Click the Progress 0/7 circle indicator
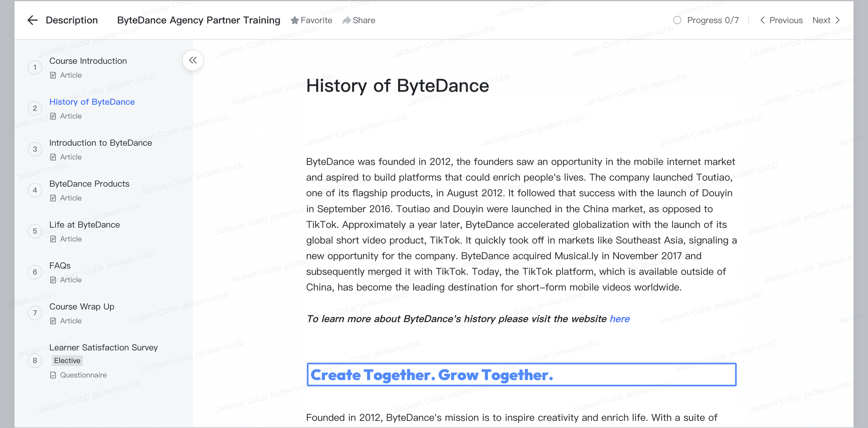The height and width of the screenshot is (428, 868). tap(677, 20)
